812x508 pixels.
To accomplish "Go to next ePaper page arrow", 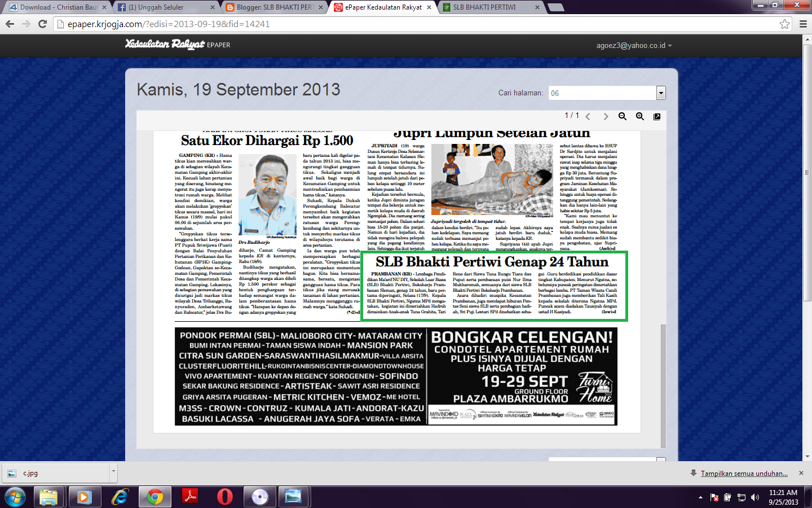I will pyautogui.click(x=606, y=116).
